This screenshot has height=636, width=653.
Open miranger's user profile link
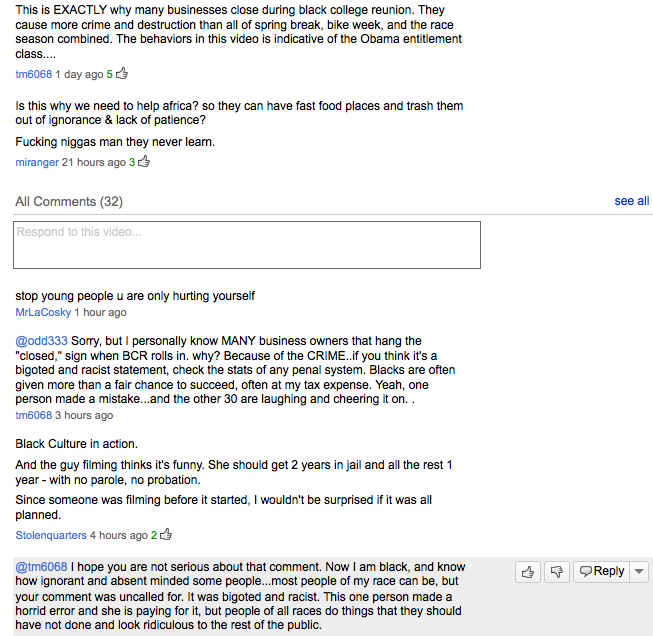[x=37, y=162]
